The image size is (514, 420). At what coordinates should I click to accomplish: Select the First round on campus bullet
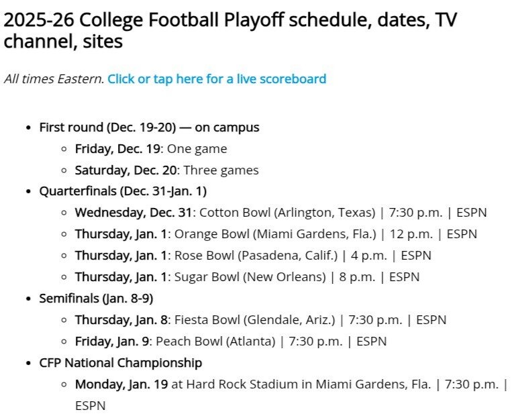pyautogui.click(x=149, y=127)
